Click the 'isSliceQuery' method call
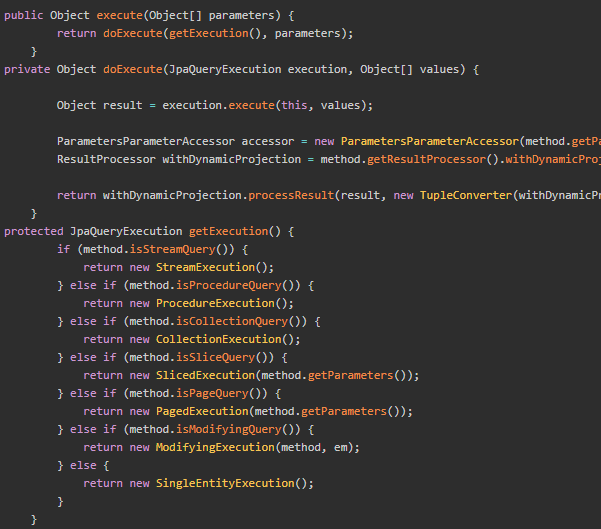601x529 pixels. (x=215, y=358)
